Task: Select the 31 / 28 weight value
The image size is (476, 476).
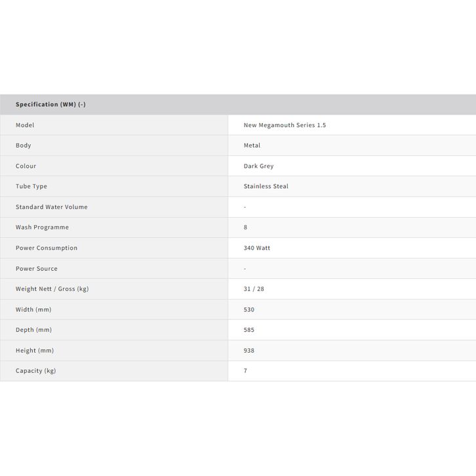Action: pyautogui.click(x=254, y=289)
